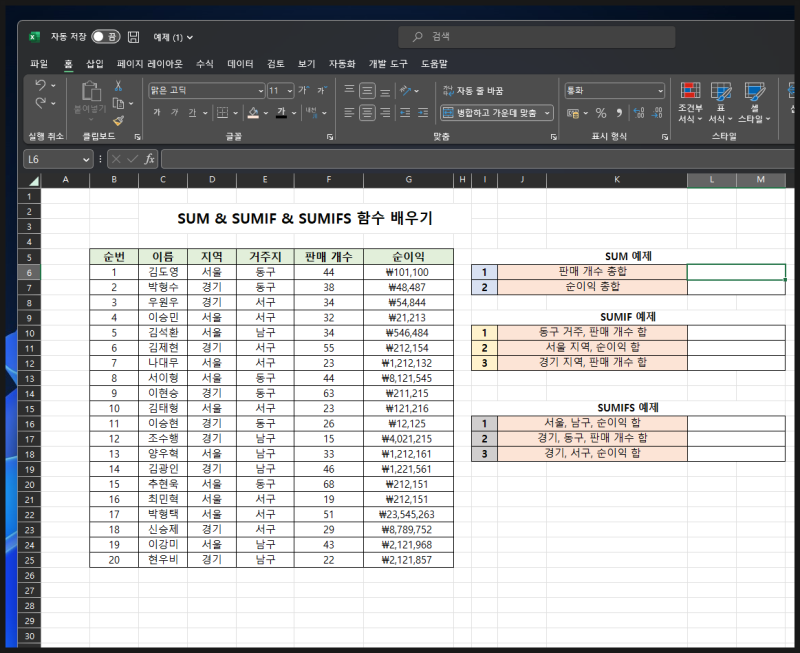Image resolution: width=800 pixels, height=653 pixels.
Task: Click the Cut scissors icon
Action: click(118, 85)
